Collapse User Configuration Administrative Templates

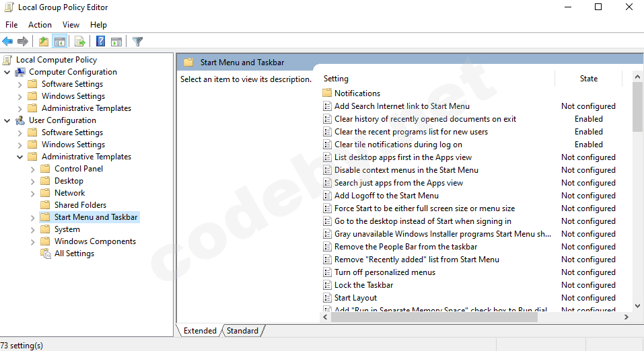click(20, 157)
